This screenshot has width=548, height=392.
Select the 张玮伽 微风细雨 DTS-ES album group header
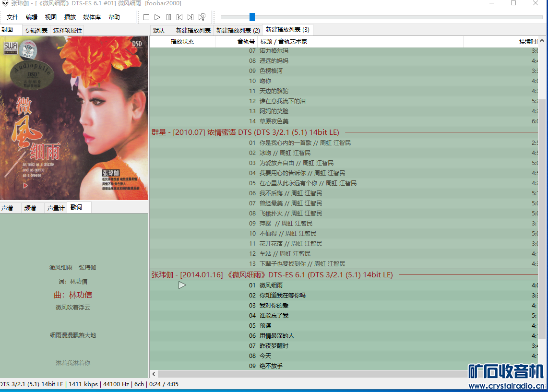pyautogui.click(x=344, y=274)
